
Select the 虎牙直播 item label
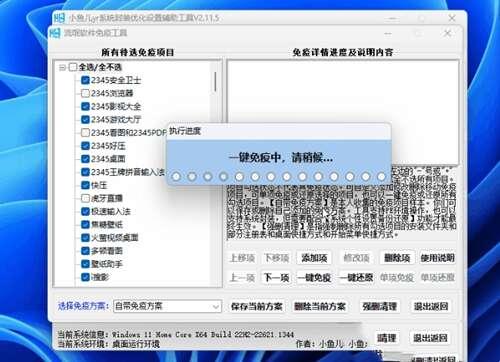tap(107, 198)
